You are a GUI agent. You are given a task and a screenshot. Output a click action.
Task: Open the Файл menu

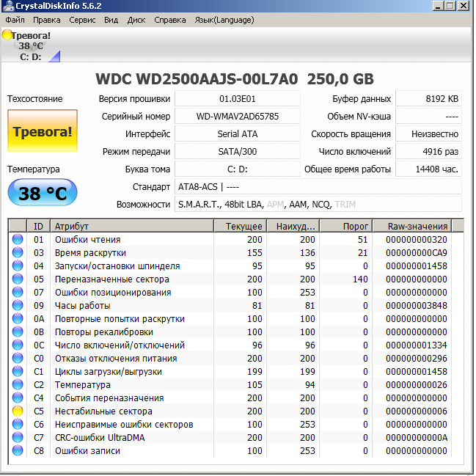pos(15,20)
